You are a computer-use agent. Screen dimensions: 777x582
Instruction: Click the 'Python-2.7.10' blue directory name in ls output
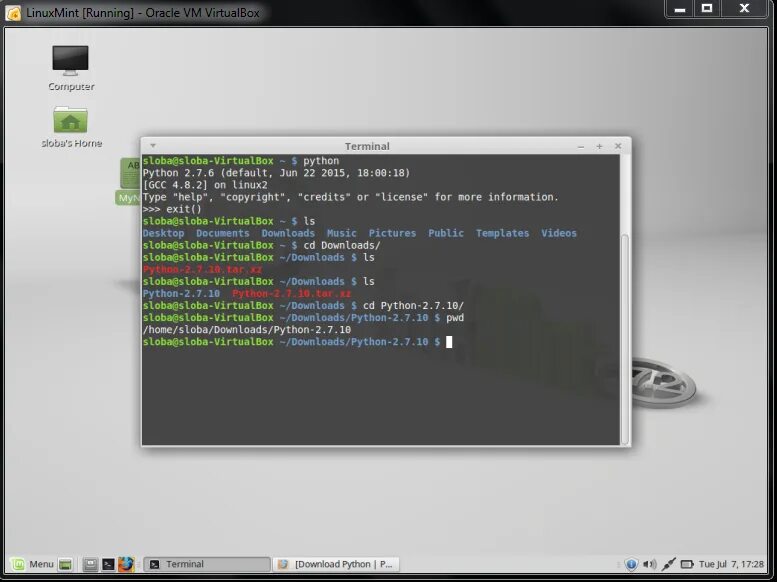tap(181, 293)
